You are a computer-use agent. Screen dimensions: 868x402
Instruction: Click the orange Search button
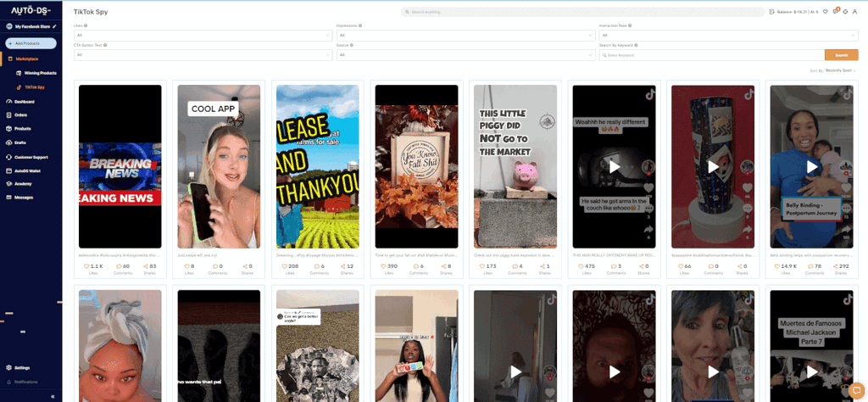point(842,55)
